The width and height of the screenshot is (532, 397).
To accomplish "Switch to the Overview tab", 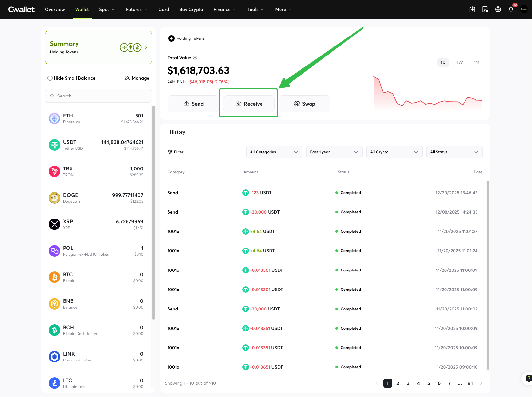I will (x=55, y=9).
